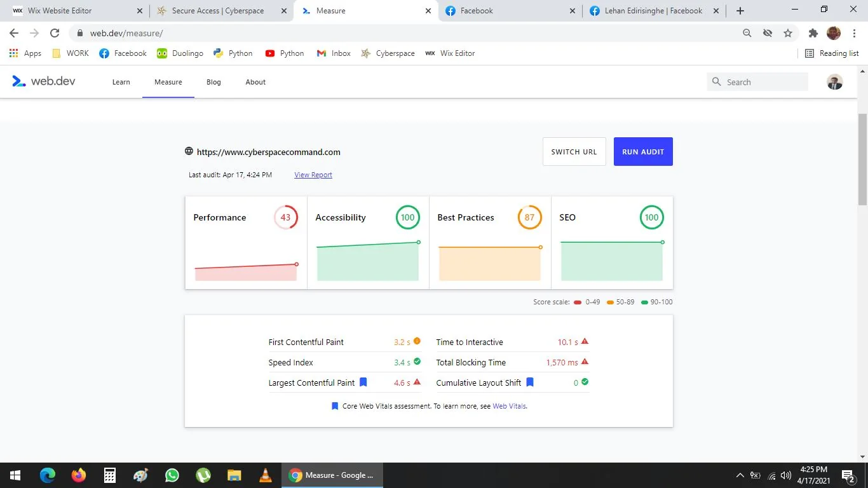The image size is (868, 488).
Task: Open WhatsApp from the taskbar
Action: [172, 475]
